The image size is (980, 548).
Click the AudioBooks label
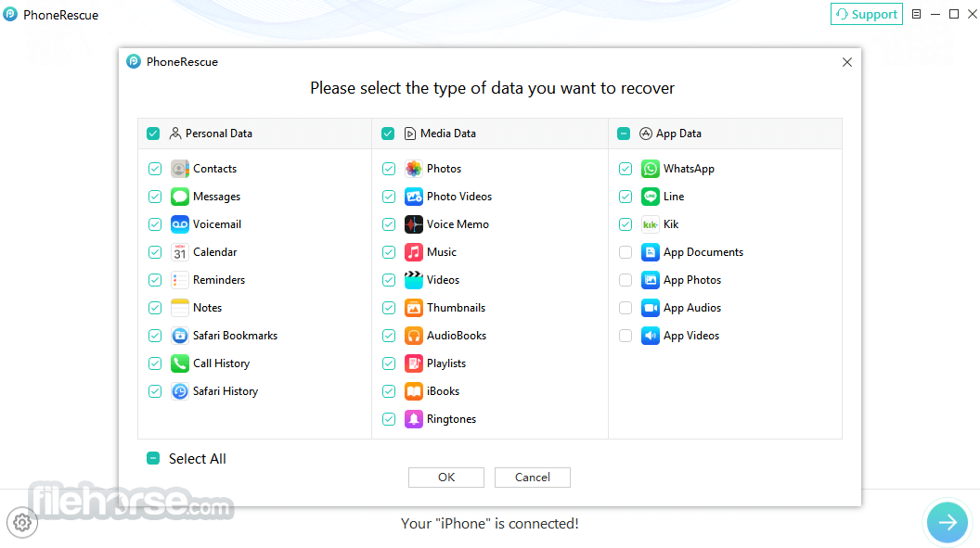(x=457, y=336)
